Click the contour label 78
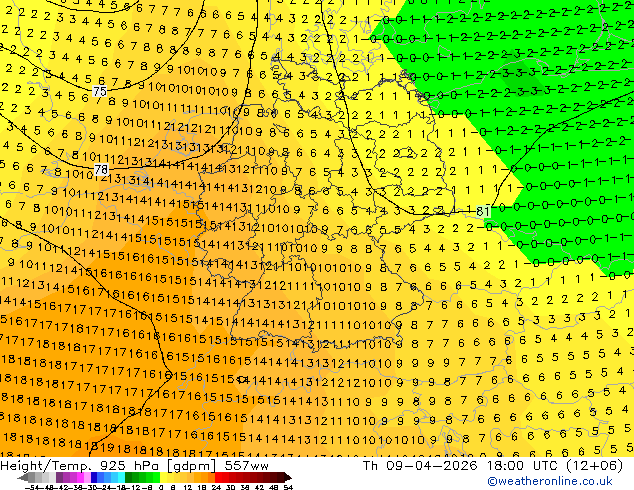 coord(101,169)
